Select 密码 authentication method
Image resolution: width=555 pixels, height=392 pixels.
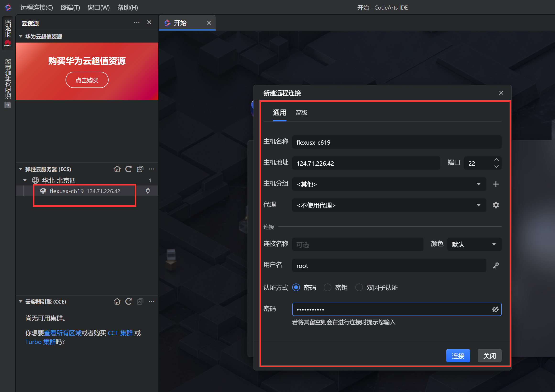296,287
